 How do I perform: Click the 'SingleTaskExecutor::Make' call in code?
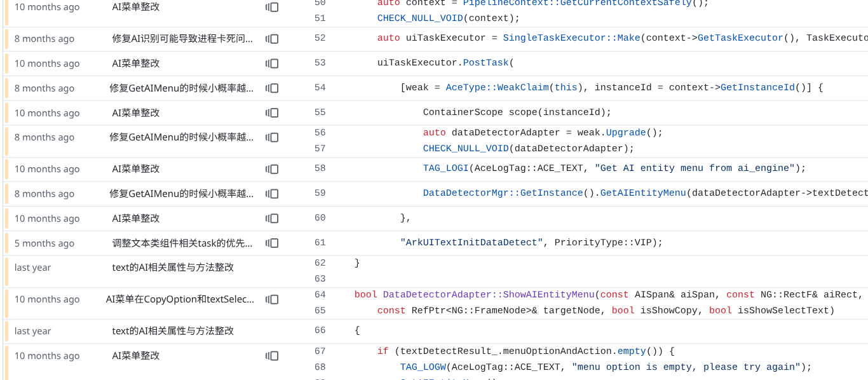[572, 38]
